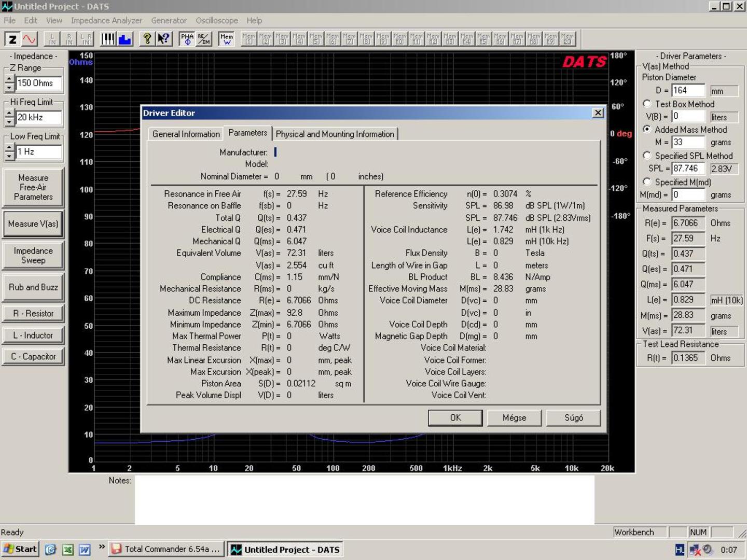This screenshot has width=747, height=560.
Task: Decrease Hi Freq Limit with the down arrow
Action: coord(9,121)
